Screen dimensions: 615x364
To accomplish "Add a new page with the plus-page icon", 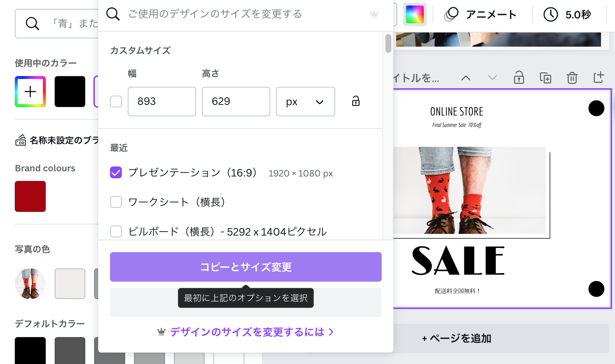I will click(x=599, y=78).
